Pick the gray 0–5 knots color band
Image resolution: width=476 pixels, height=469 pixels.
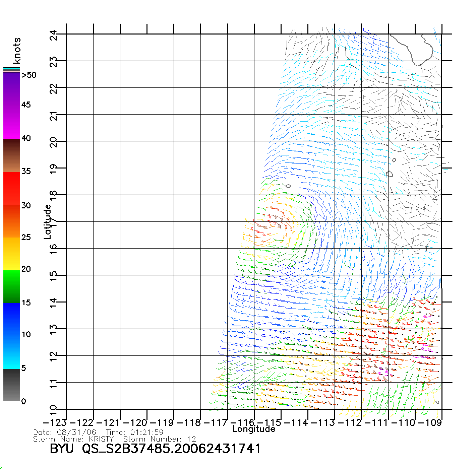(x=12, y=385)
